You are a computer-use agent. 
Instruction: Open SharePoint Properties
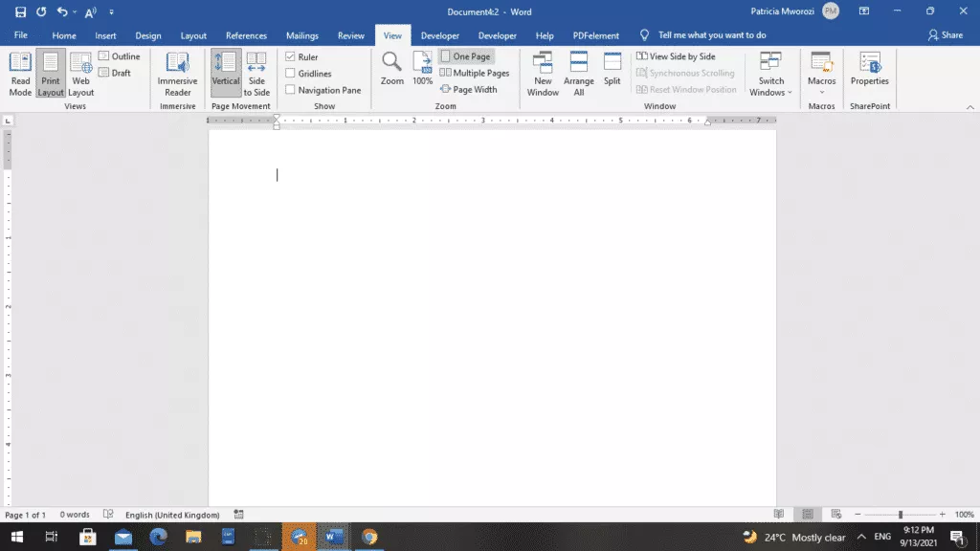tap(869, 69)
